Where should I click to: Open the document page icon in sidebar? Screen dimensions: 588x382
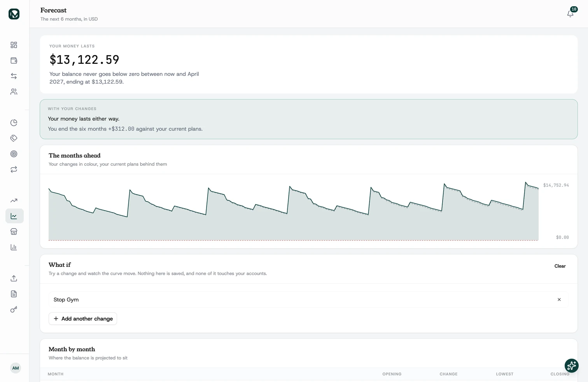click(x=14, y=294)
